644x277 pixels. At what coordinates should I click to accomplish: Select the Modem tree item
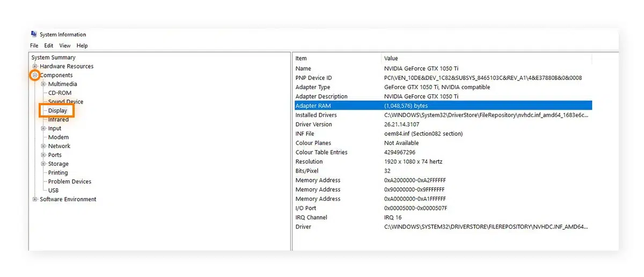58,137
